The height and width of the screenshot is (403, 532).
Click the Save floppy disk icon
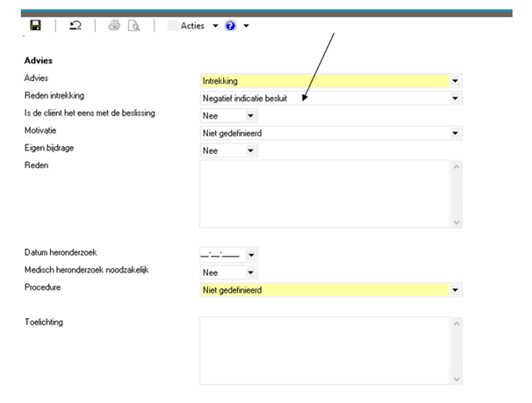click(36, 26)
